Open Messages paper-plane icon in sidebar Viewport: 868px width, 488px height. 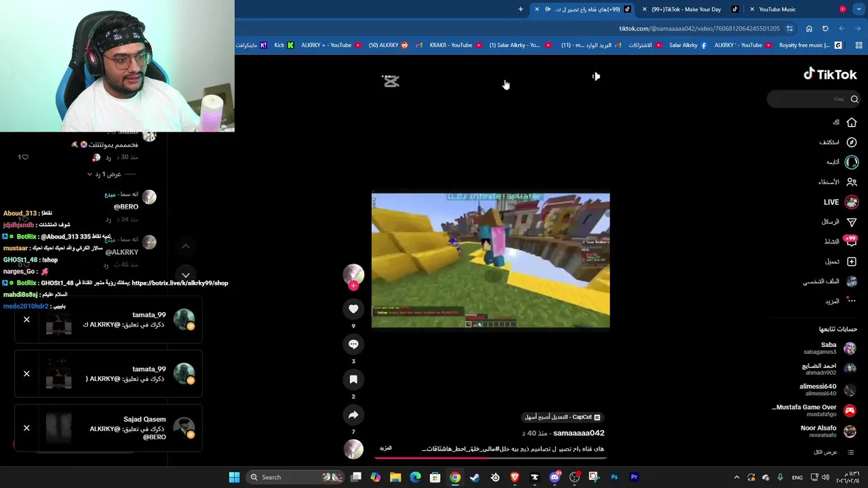tap(852, 222)
